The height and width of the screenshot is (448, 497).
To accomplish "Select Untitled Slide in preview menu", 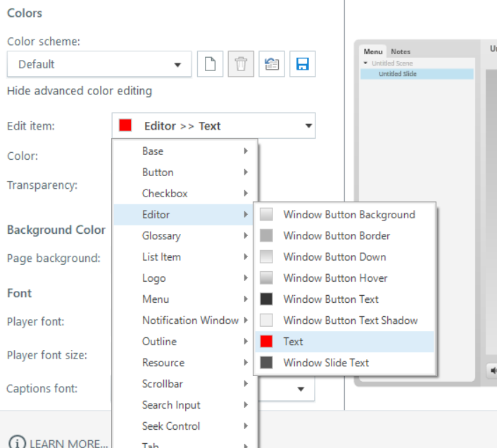I will pos(417,74).
